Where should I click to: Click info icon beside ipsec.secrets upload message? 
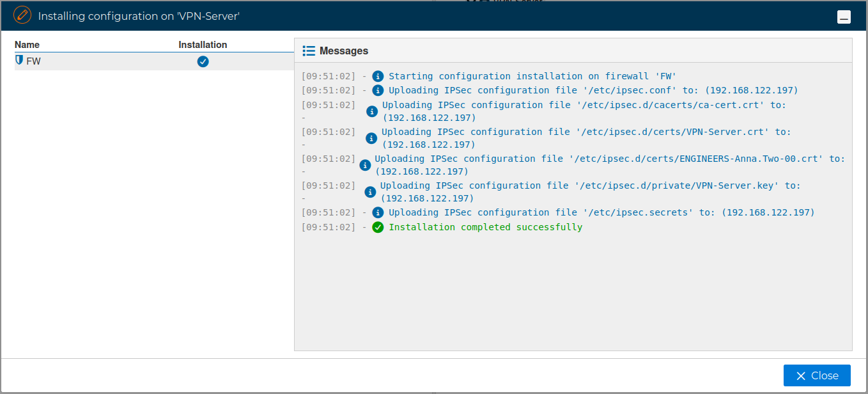[378, 212]
